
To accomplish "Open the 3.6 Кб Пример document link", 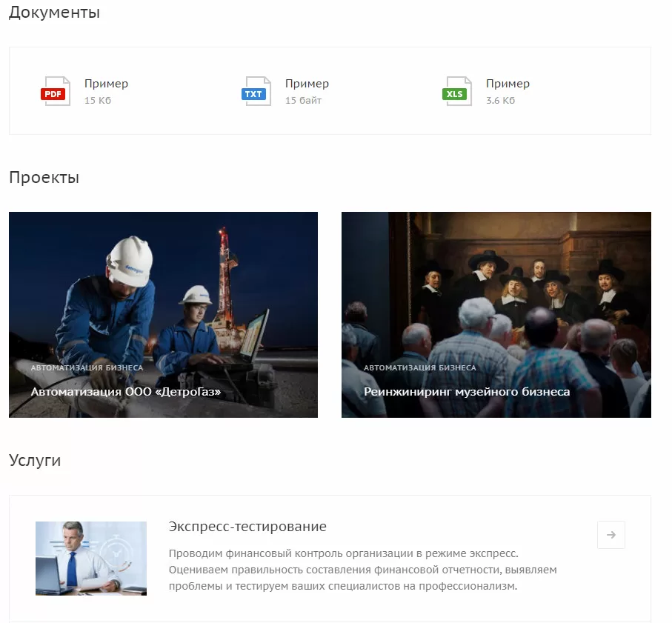I will coord(508,84).
